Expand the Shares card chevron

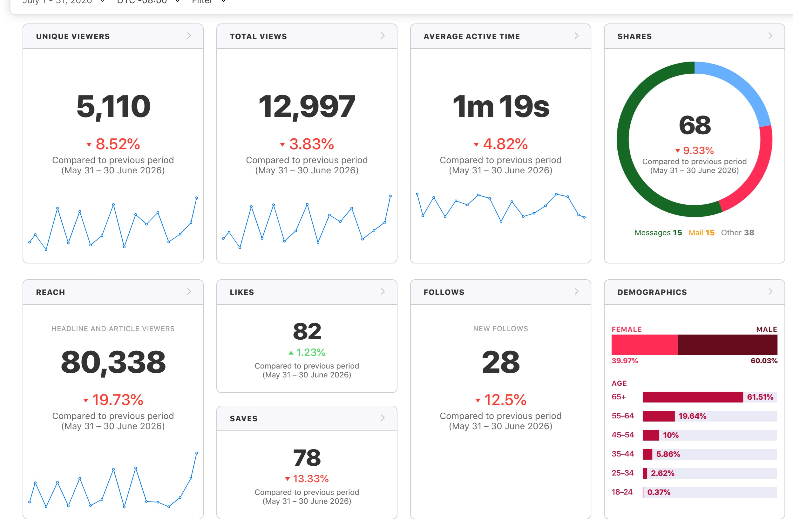click(x=770, y=36)
